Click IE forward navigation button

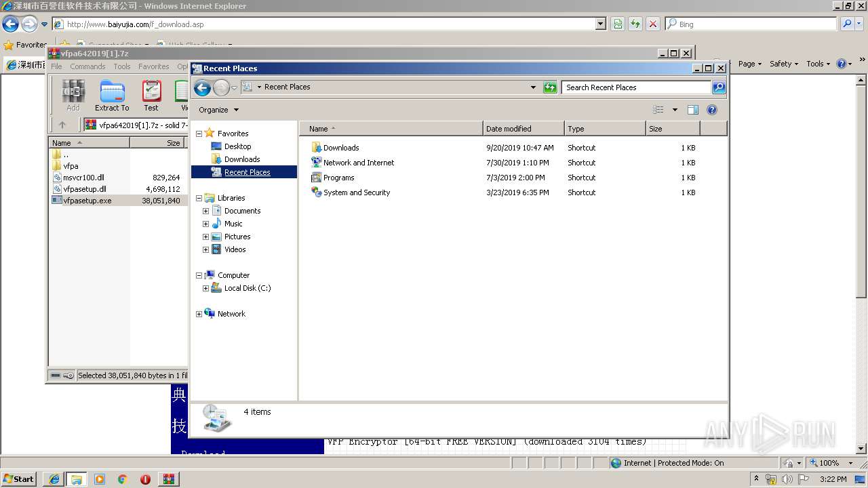click(x=29, y=24)
